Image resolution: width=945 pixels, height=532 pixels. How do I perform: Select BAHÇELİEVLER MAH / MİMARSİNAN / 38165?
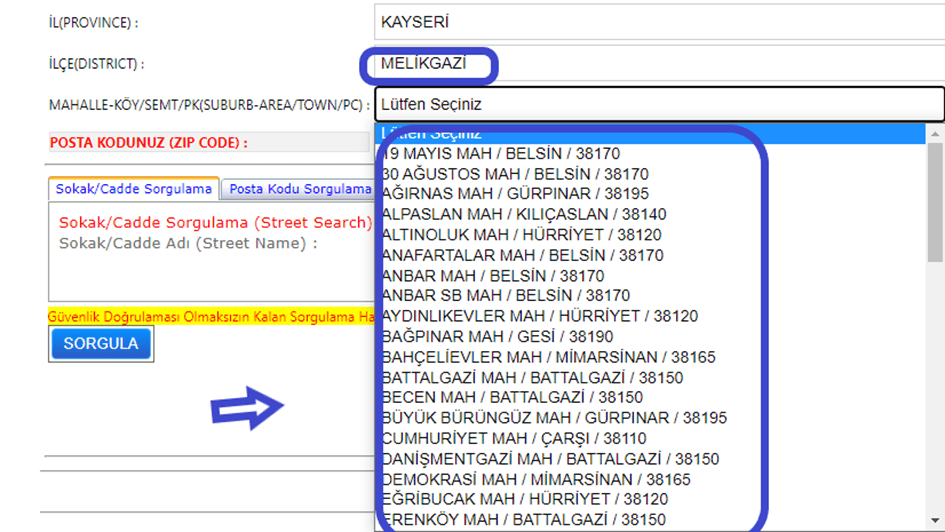(x=548, y=357)
